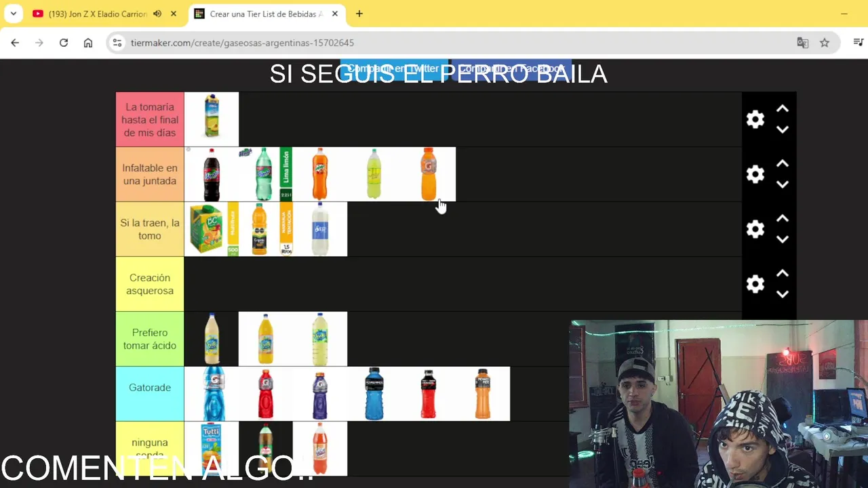Bookmark this page with the star
The width and height of the screenshot is (868, 488).
click(825, 43)
